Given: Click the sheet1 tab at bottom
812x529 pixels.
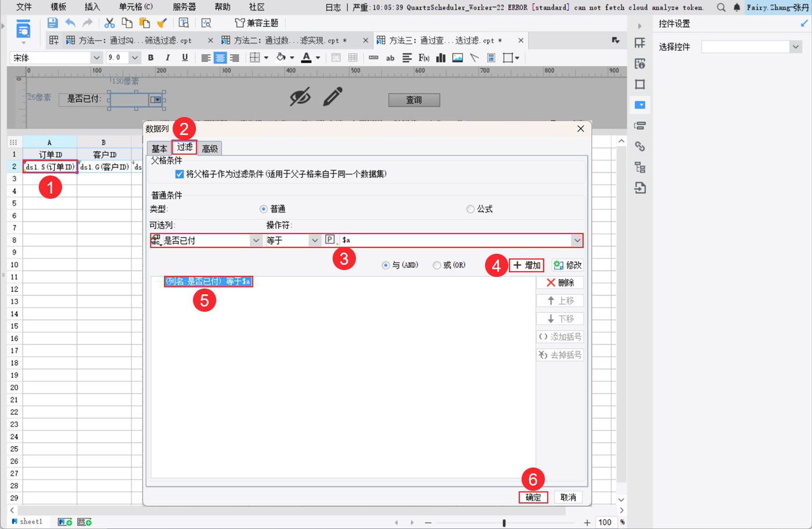Looking at the screenshot, I should tap(27, 521).
